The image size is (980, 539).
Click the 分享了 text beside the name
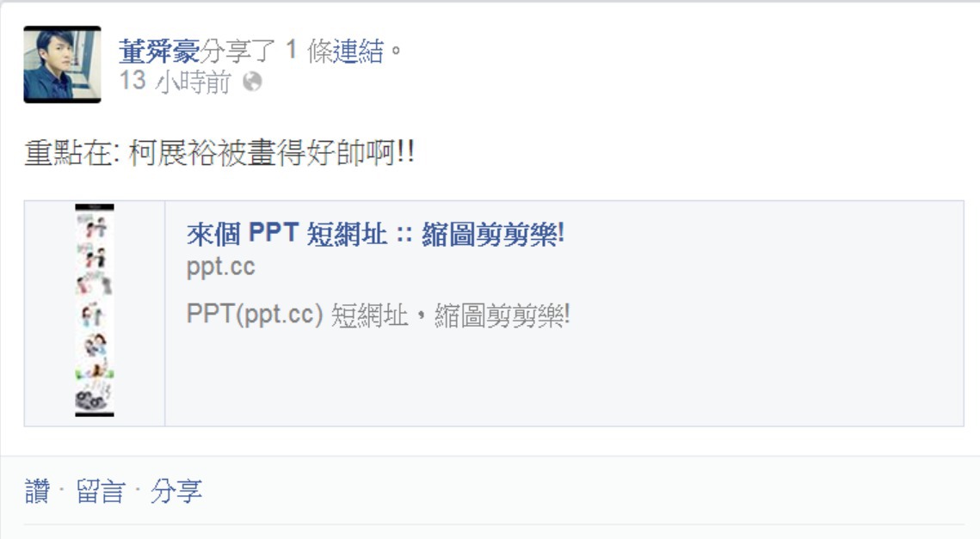pos(238,52)
